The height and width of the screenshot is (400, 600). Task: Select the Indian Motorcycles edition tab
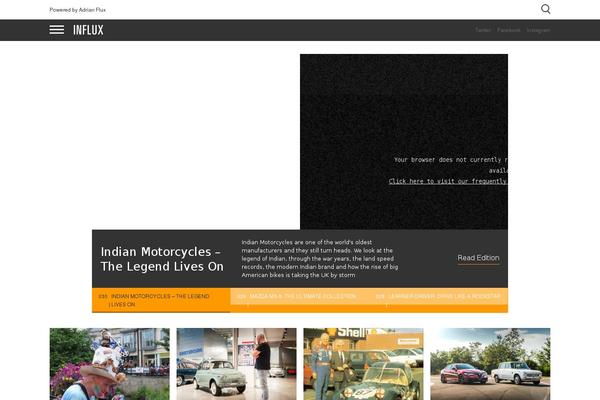161,300
